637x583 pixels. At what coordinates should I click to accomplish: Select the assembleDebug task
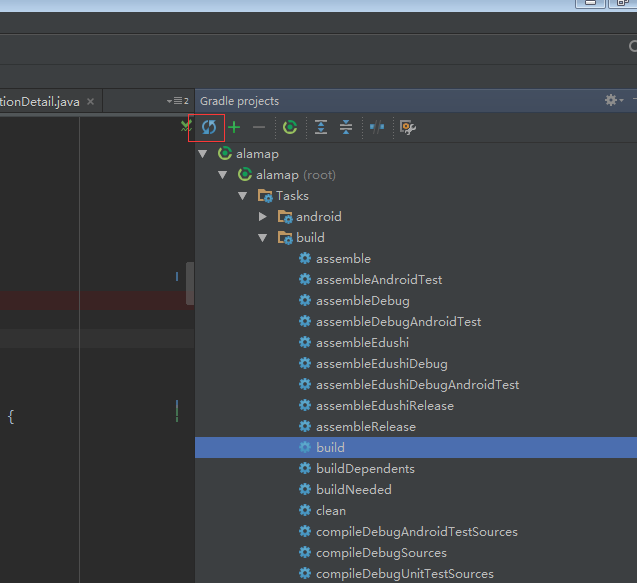point(362,301)
